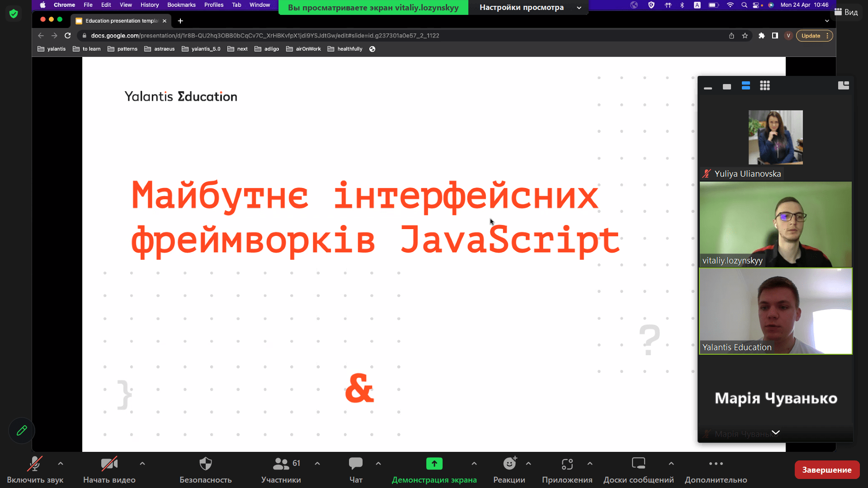Select vitaliy.lozynskyy's video tile

coord(776,225)
